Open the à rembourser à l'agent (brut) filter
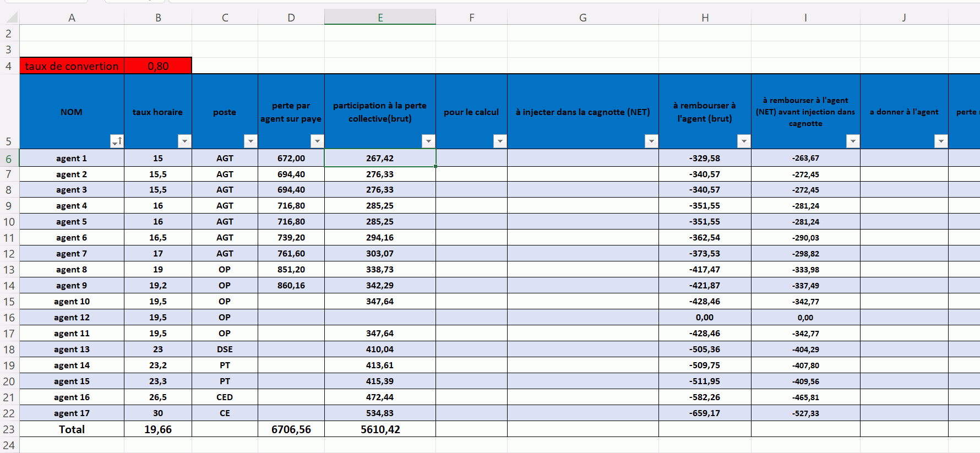Viewport: 980px width, 453px height. [x=744, y=141]
